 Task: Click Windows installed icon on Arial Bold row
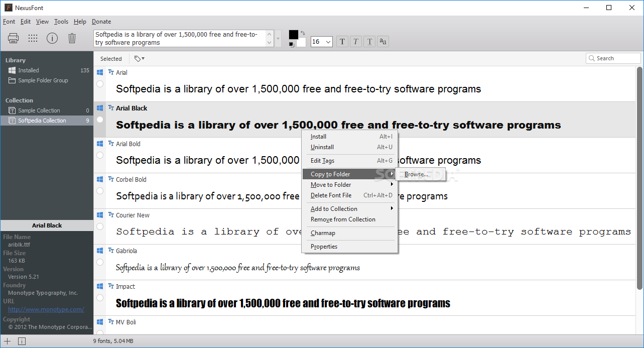pyautogui.click(x=100, y=144)
